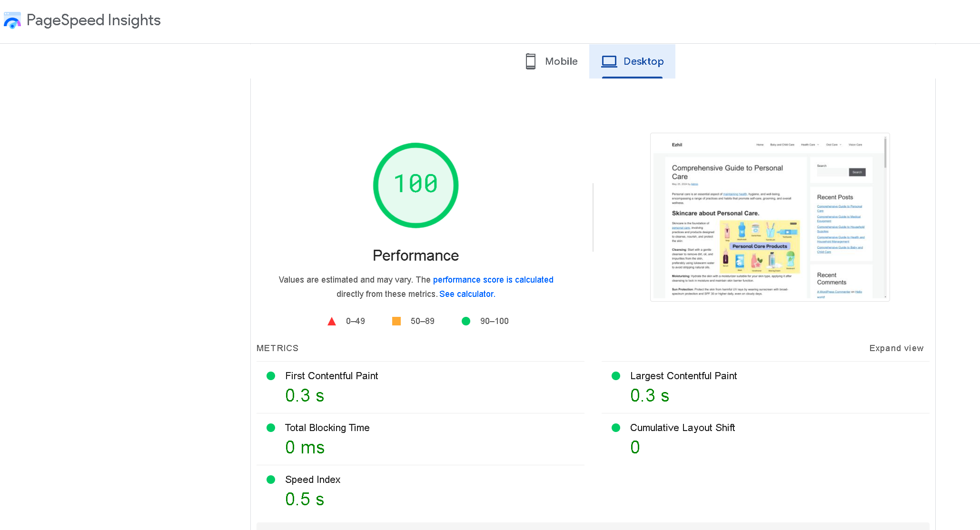Image resolution: width=980 pixels, height=530 pixels.
Task: Open 'performance score is calculated' link
Action: tap(493, 280)
